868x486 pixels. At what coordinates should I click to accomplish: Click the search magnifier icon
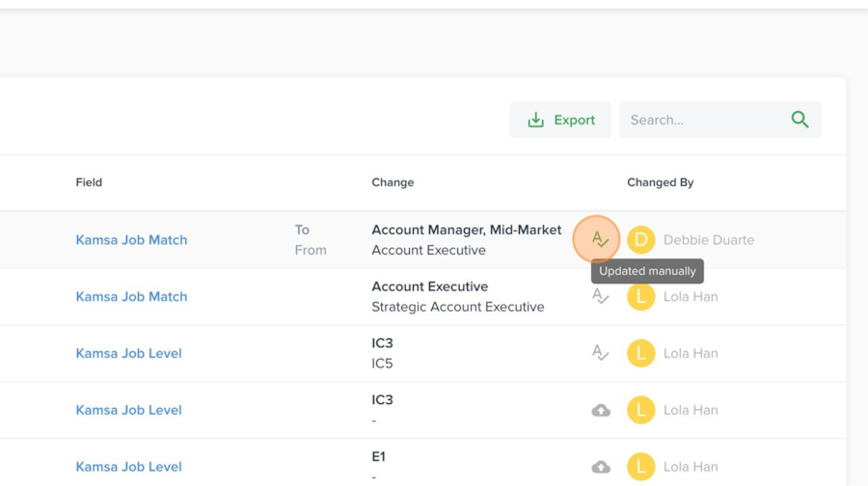[x=800, y=120]
